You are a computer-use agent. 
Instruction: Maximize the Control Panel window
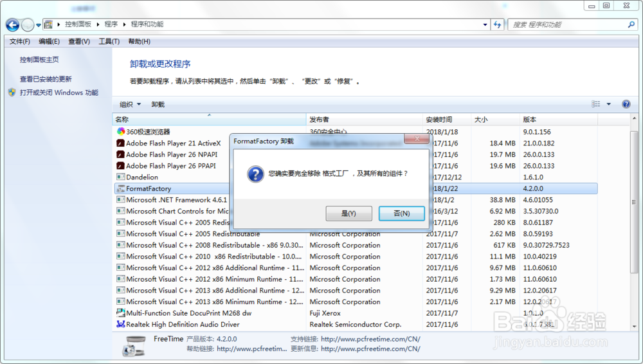[x=606, y=6]
